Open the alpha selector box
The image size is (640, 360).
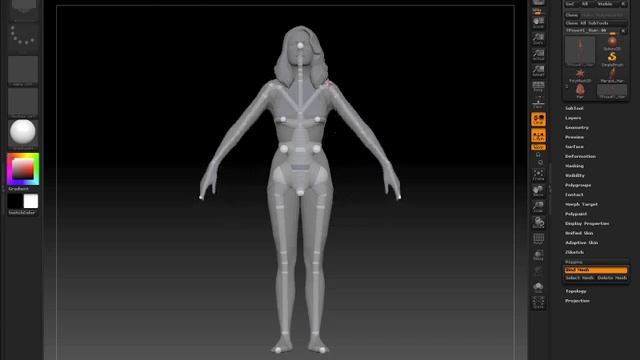click(x=23, y=70)
